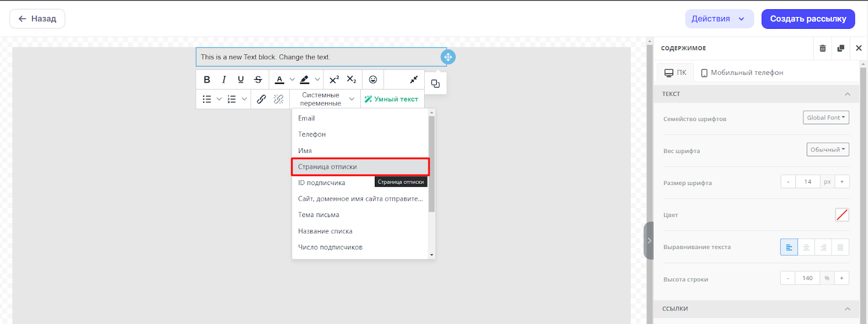Close the Содержимое panel
Viewport: 868px width, 324px height.
pyautogui.click(x=859, y=48)
